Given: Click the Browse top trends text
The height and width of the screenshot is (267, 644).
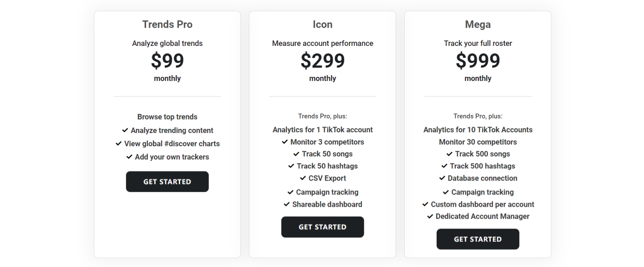Looking at the screenshot, I should (167, 117).
